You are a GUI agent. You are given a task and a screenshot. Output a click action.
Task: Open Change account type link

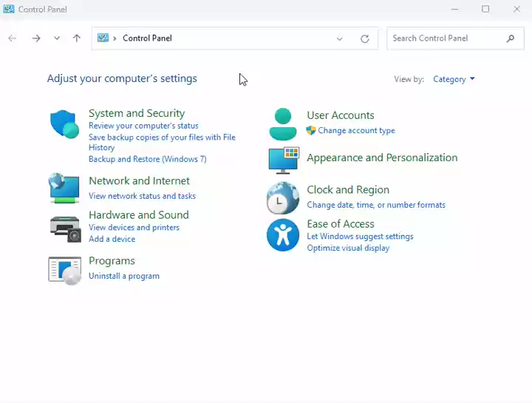pyautogui.click(x=356, y=130)
